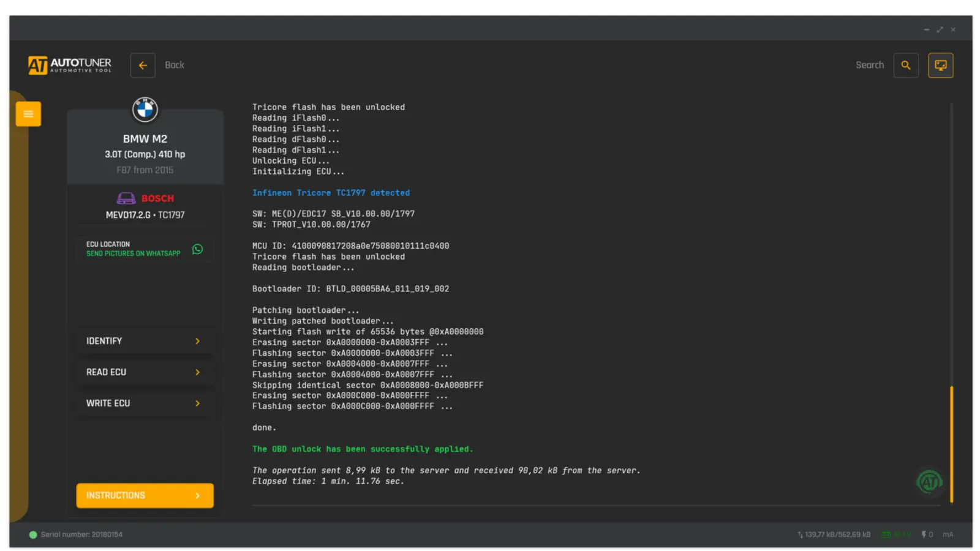Click the Search label in the header
The width and height of the screenshot is (980, 551).
(870, 65)
